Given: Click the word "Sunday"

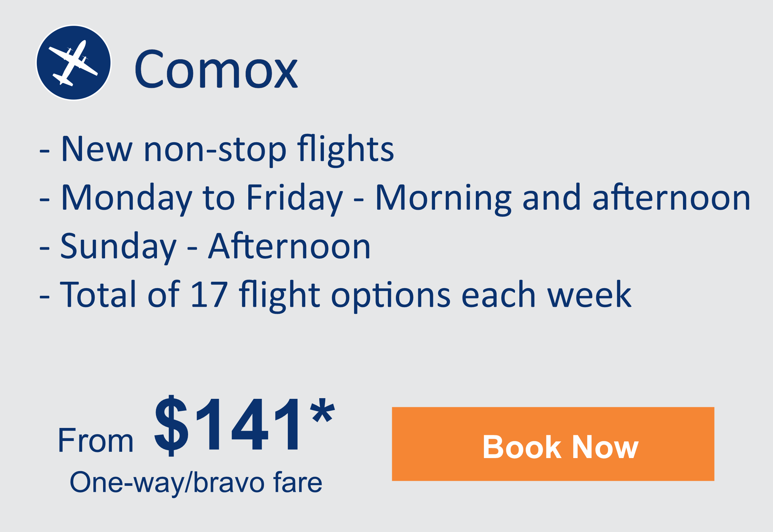Looking at the screenshot, I should (x=118, y=247).
